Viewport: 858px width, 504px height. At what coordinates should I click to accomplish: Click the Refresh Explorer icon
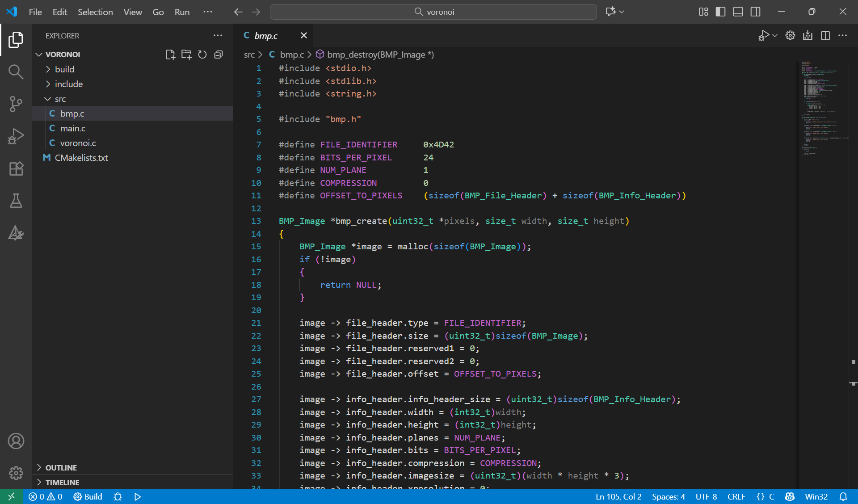click(202, 55)
